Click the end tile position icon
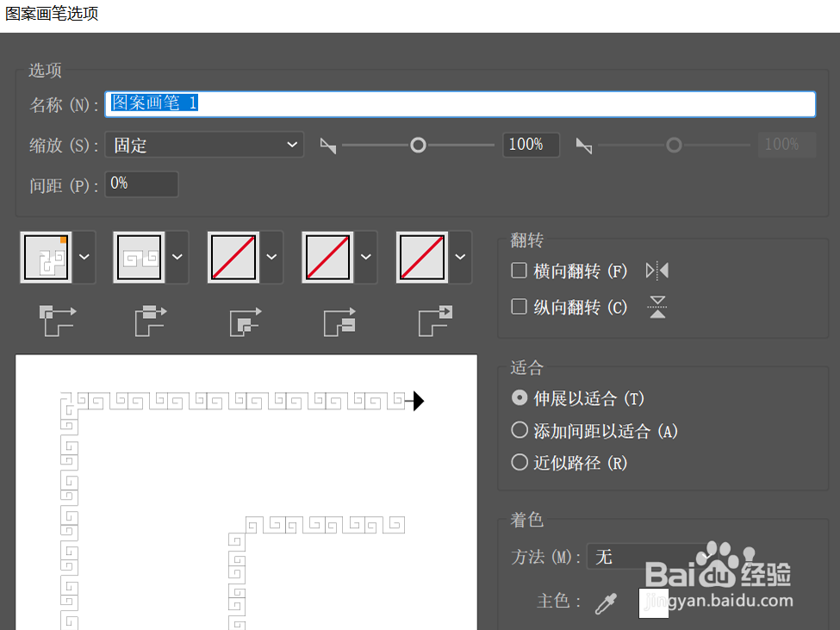The height and width of the screenshot is (630, 840). coord(435,321)
